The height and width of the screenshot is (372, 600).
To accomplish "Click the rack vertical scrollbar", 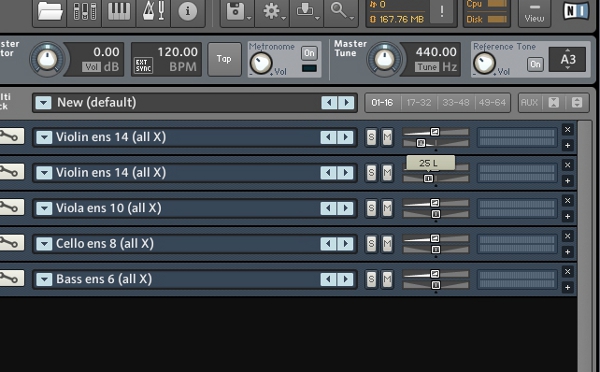I will click(584, 245).
